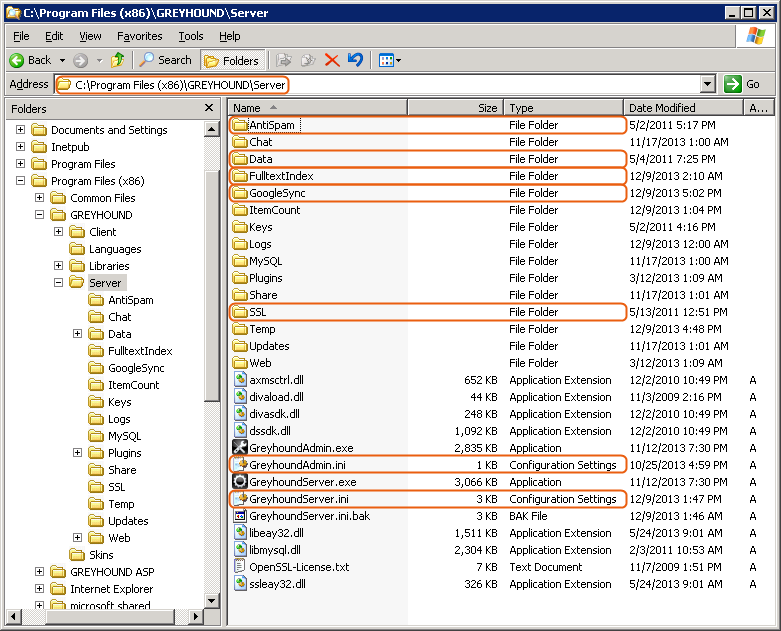Expand the Inetpub tree node
The height and width of the screenshot is (631, 781).
click(x=20, y=146)
